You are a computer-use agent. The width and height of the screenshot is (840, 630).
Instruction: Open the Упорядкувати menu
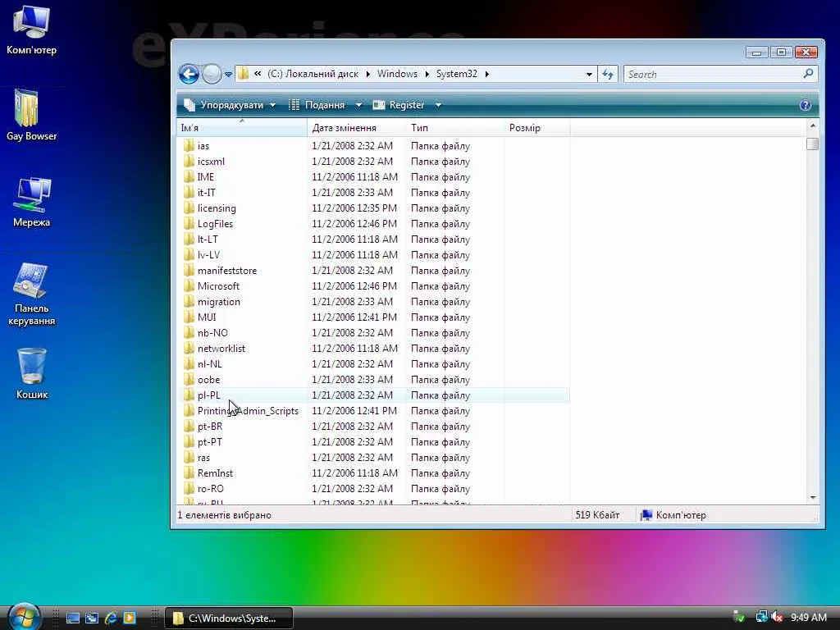coord(231,105)
